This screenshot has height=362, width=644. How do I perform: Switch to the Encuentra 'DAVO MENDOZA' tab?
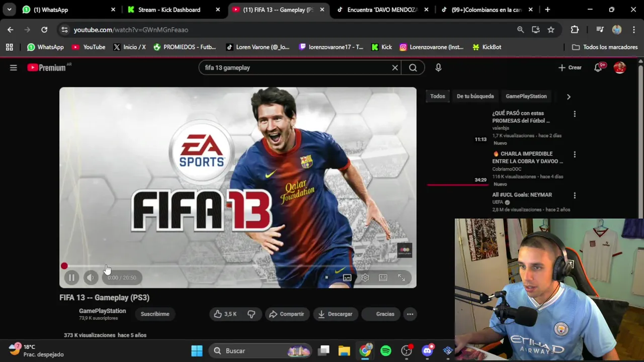pos(383,10)
